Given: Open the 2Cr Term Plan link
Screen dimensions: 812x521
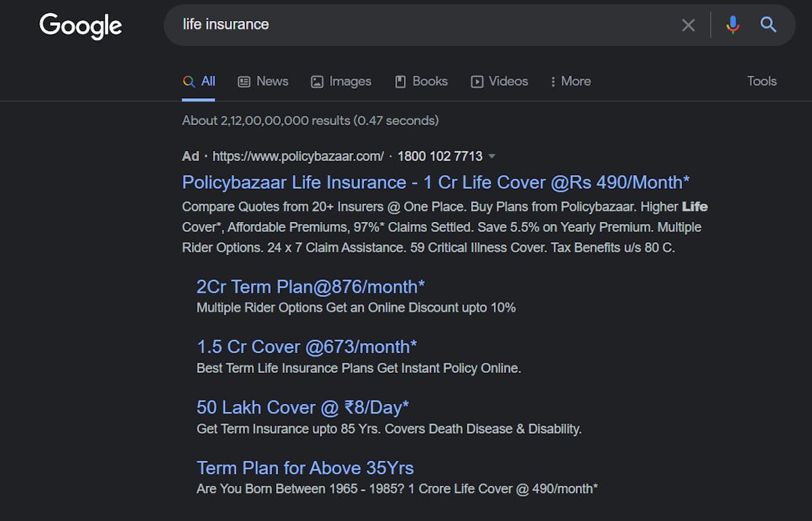Looking at the screenshot, I should pyautogui.click(x=311, y=287).
